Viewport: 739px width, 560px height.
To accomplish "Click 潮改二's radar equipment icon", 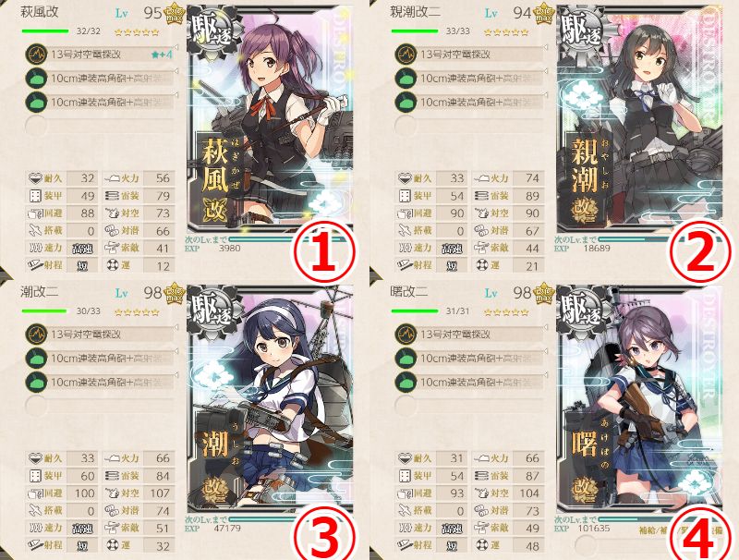I will pos(36,334).
